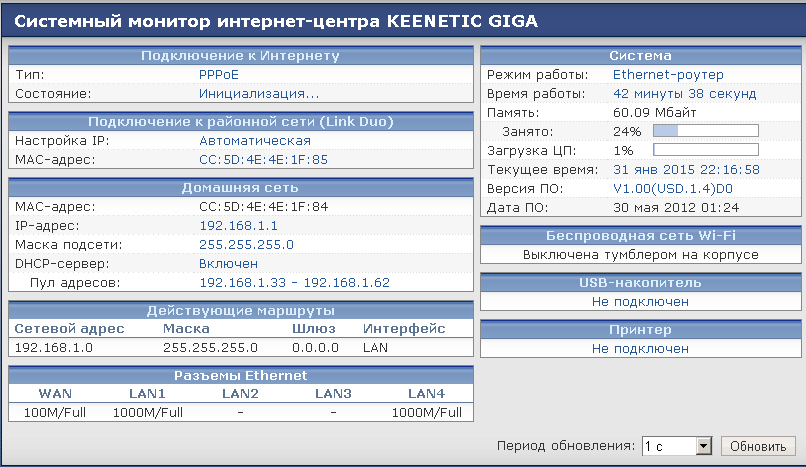This screenshot has width=806, height=467.
Task: Click the Домашняя сеть section header
Action: click(241, 188)
